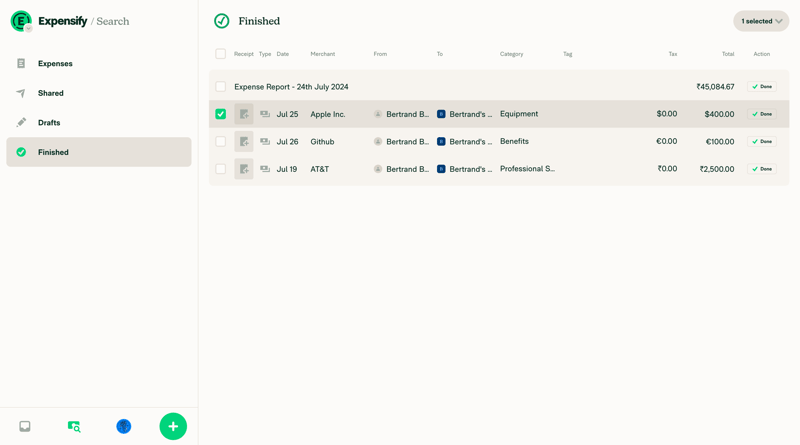Viewport: 800px width, 445px height.
Task: Click the workspace icon in Apple Inc. row
Action: pos(441,114)
